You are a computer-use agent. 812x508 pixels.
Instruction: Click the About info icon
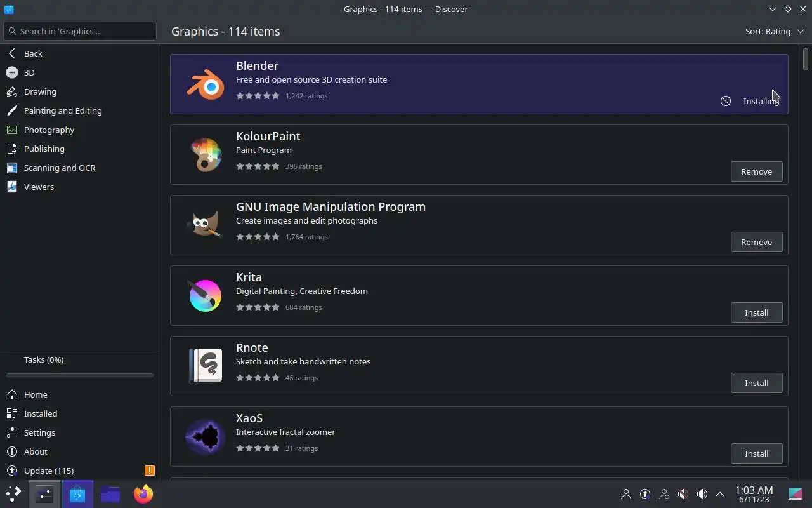pos(11,451)
